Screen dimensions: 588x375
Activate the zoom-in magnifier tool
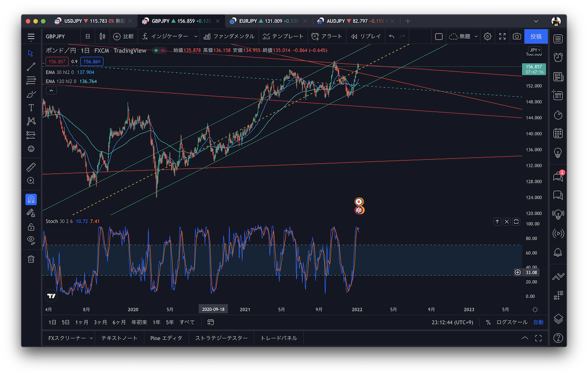tap(31, 181)
